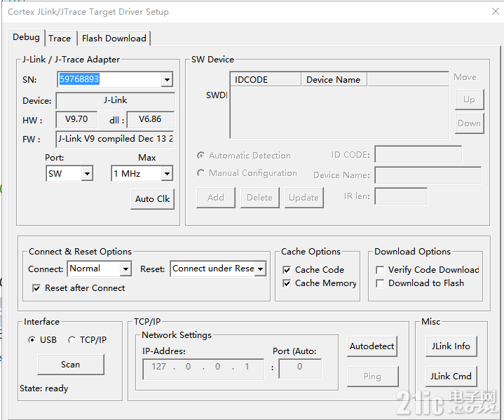Click the Autodetect button

[372, 346]
